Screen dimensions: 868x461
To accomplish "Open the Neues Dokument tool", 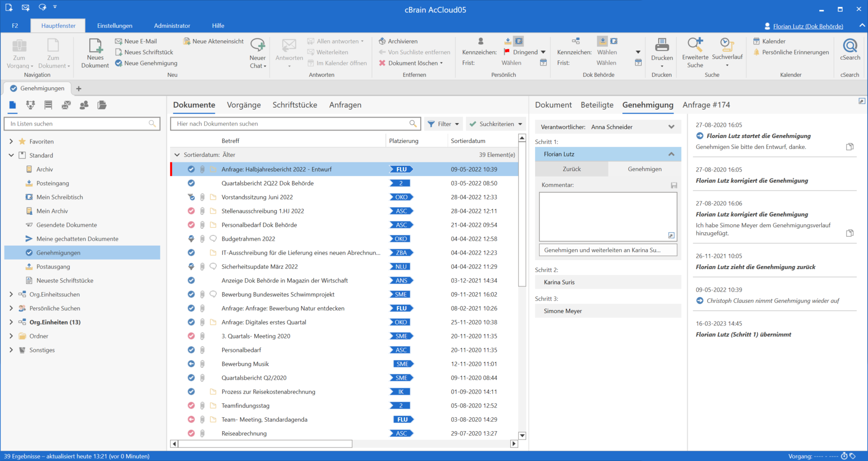I will [94, 52].
